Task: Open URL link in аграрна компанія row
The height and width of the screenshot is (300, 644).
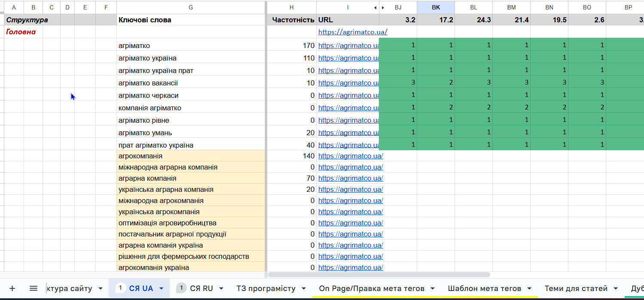Action: coord(351,179)
